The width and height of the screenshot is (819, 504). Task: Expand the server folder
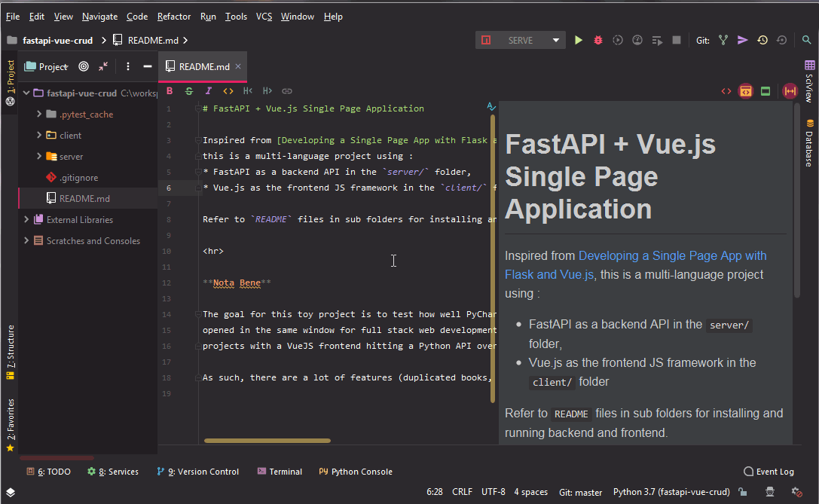click(x=39, y=156)
